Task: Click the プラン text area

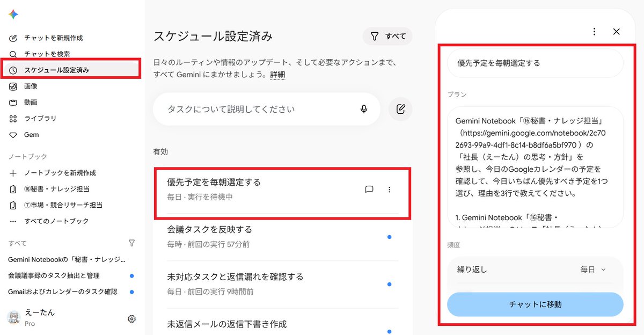Action: [x=535, y=167]
